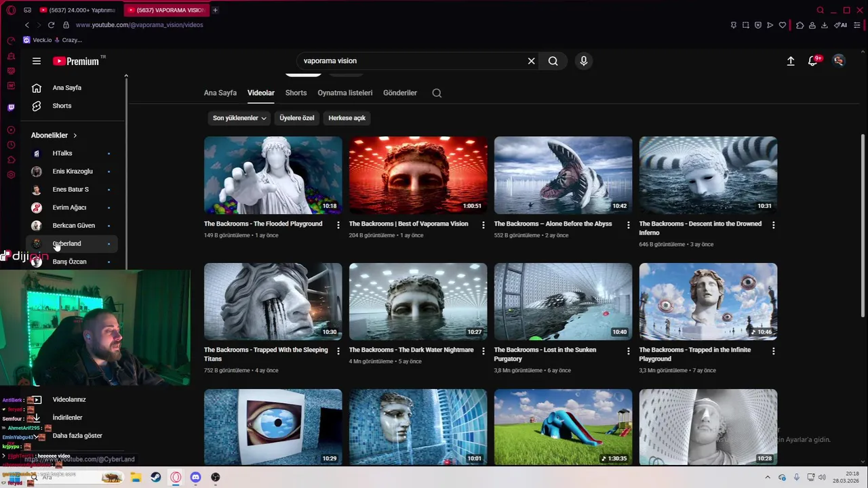Add page to bookmarks with heart icon
The image size is (868, 488).
click(x=783, y=25)
